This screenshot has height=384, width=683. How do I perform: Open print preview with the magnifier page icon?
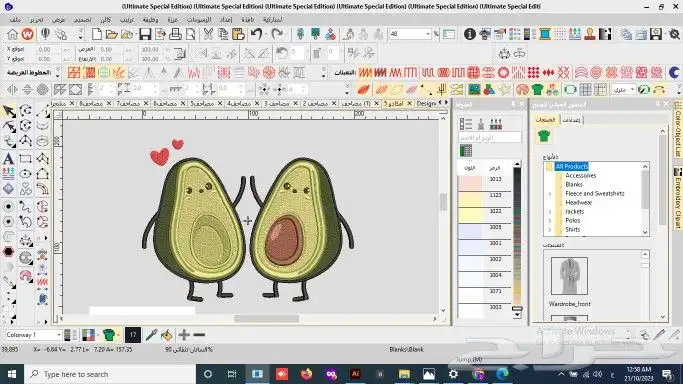point(190,34)
